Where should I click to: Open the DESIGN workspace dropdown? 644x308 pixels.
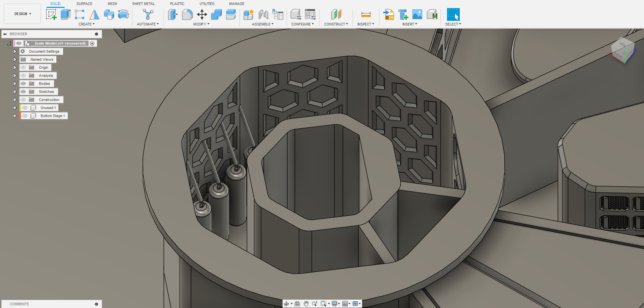22,14
